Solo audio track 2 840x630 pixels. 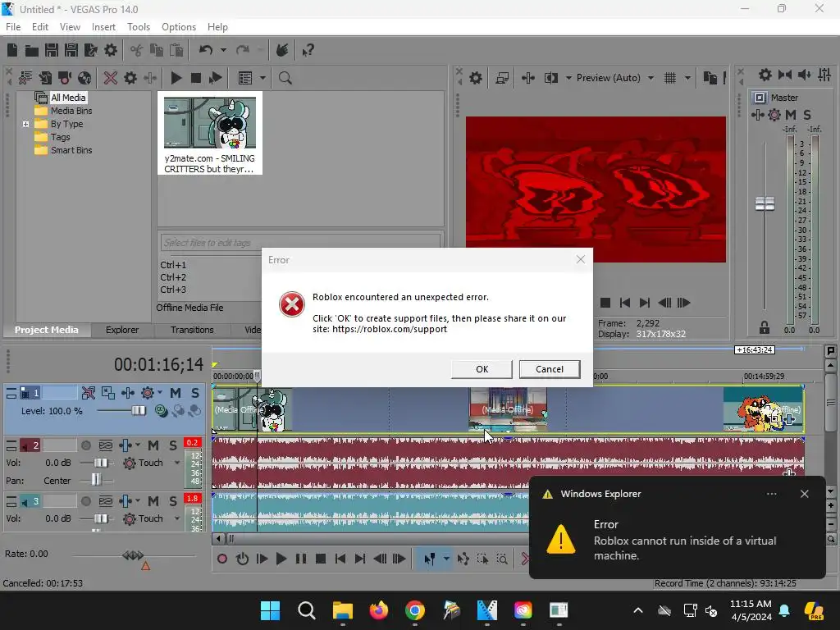pyautogui.click(x=172, y=445)
